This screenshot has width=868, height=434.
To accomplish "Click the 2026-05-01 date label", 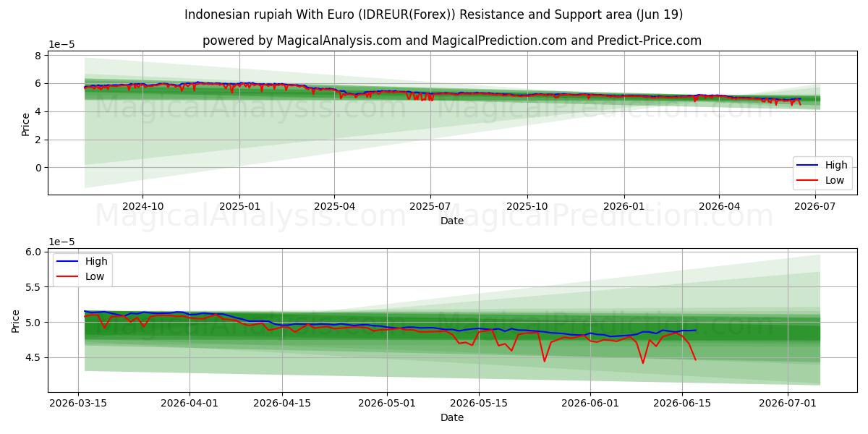I will [x=387, y=404].
